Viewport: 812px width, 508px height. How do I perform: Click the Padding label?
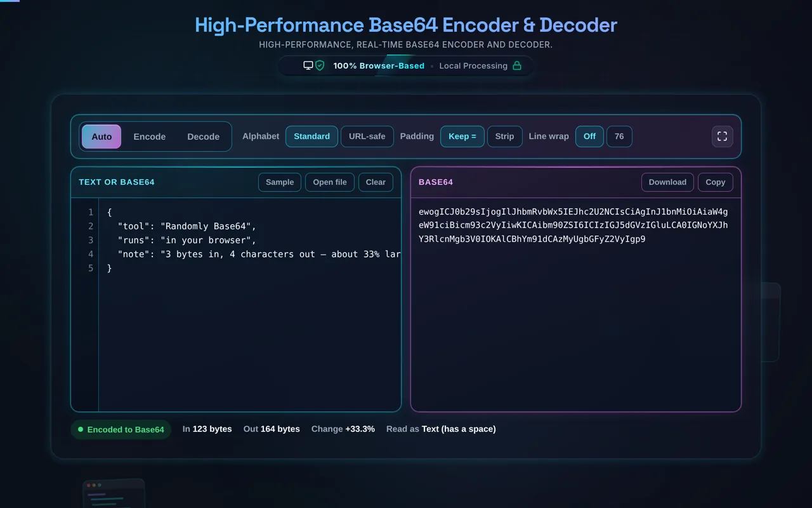(417, 137)
